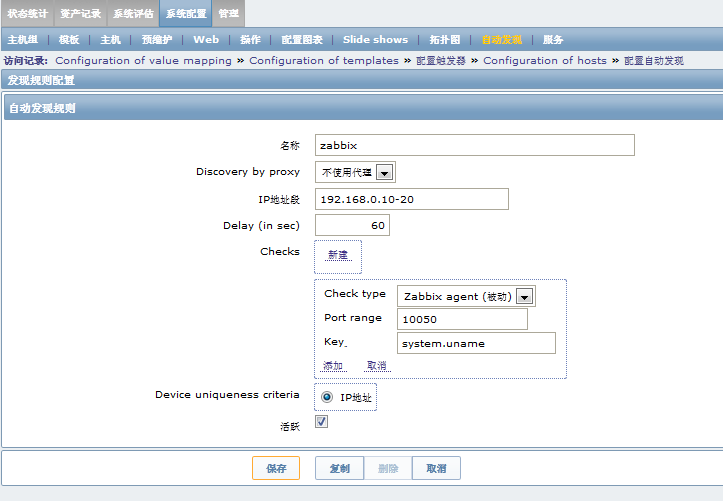Go to 主机 submenu
This screenshot has height=501, width=723.
110,40
